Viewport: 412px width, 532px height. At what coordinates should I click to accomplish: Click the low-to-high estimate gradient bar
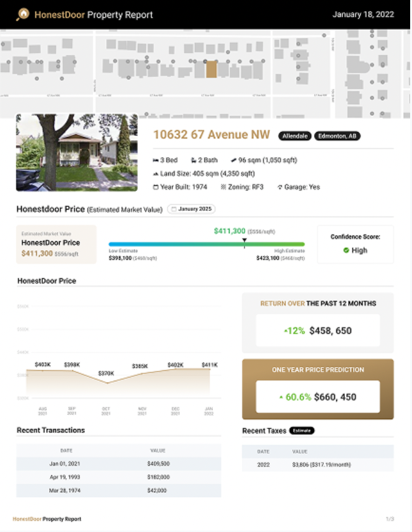coord(207,244)
